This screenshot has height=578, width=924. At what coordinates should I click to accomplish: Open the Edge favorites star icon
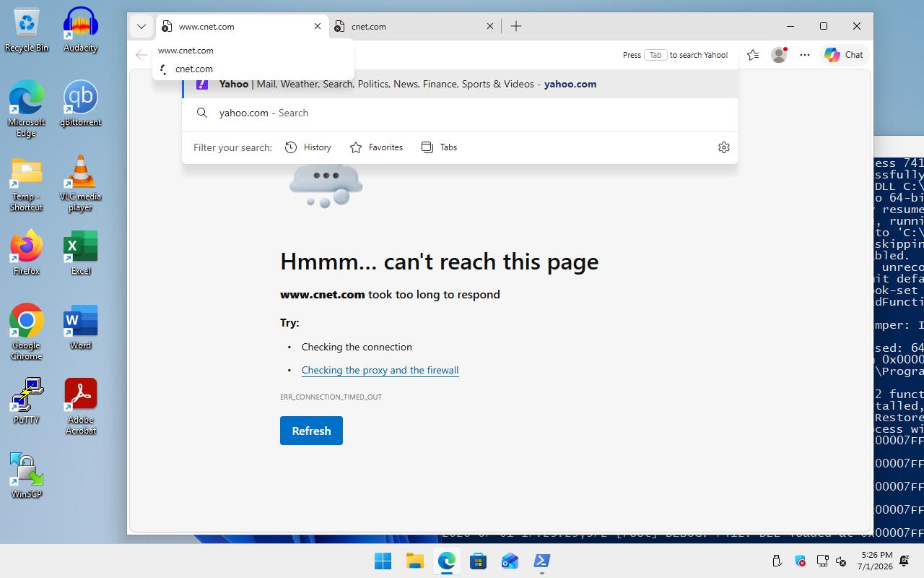753,55
